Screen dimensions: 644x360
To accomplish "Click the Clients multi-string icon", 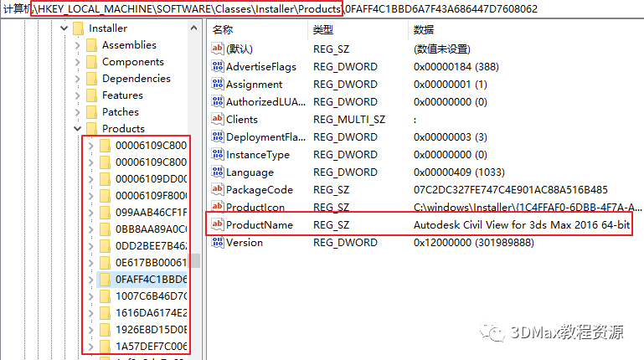I will (218, 120).
